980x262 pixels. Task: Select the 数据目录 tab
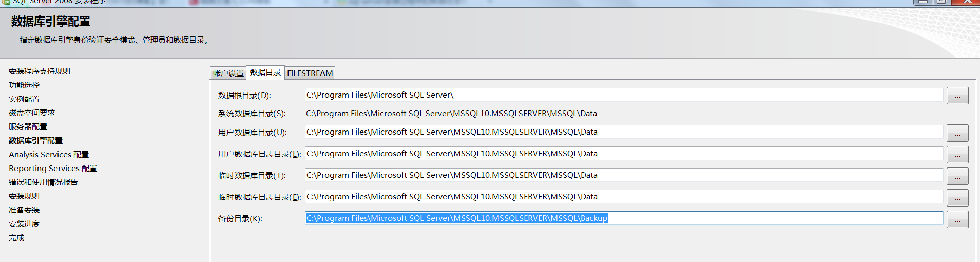coord(265,72)
